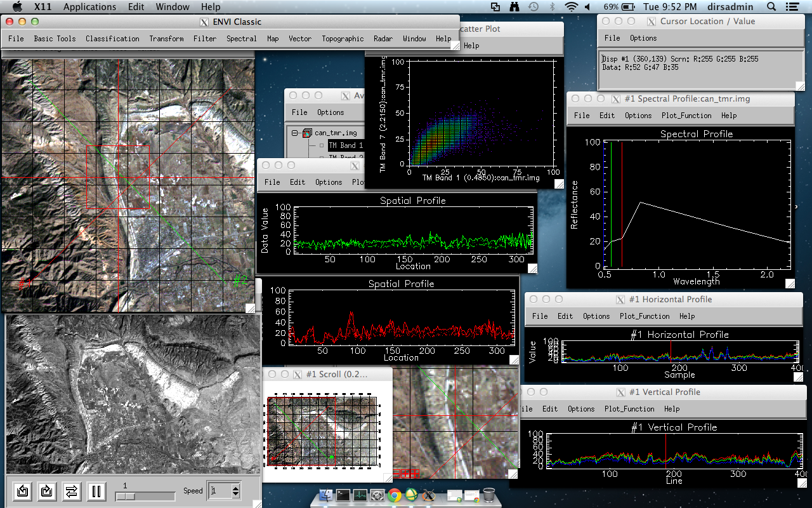Open the Classification menu in ENVI Classic
This screenshot has height=508, width=812.
112,39
